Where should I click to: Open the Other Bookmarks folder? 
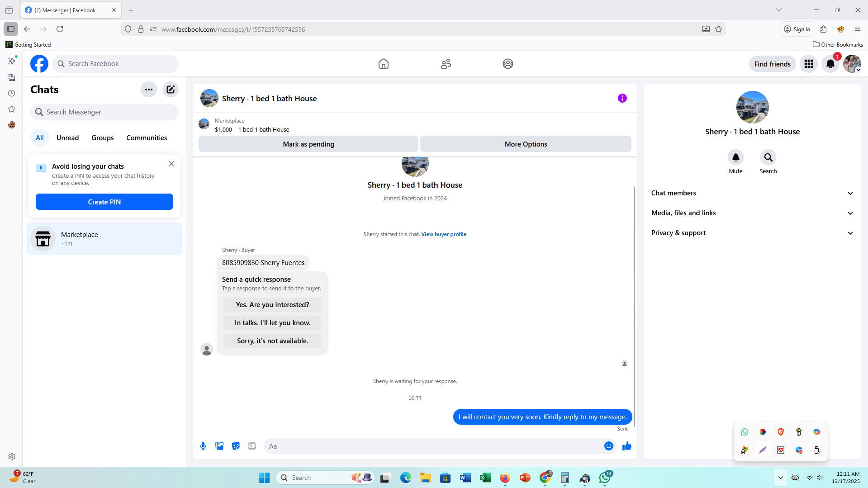point(838,44)
